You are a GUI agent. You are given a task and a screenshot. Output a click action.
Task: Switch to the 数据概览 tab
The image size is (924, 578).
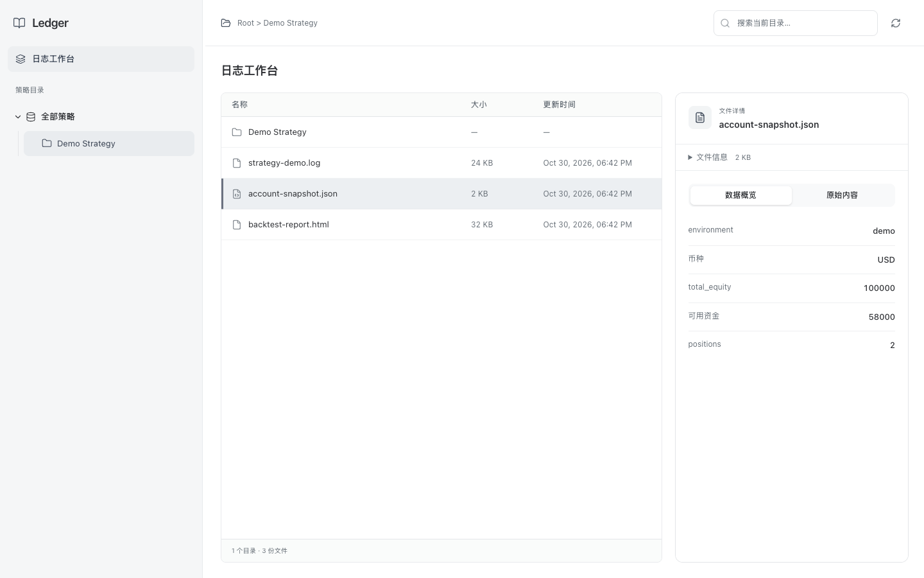[x=741, y=195]
